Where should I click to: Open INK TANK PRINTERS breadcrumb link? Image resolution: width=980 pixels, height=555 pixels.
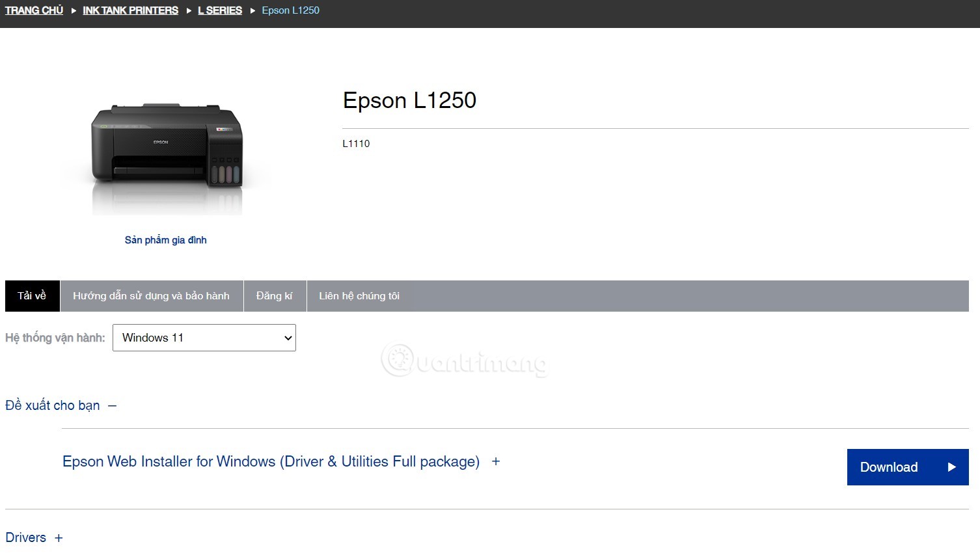[x=130, y=10]
